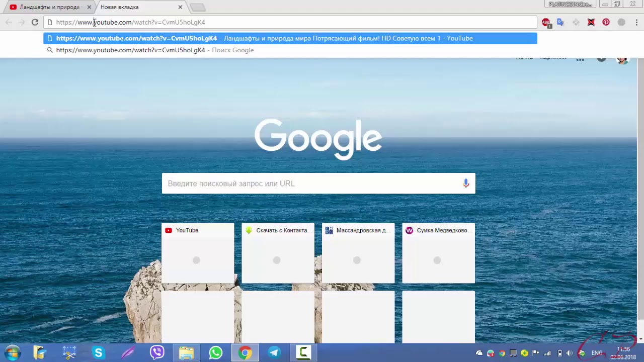Switch to the Ландшафты и природа YouTube tab
This screenshot has height=362, width=644.
49,7
